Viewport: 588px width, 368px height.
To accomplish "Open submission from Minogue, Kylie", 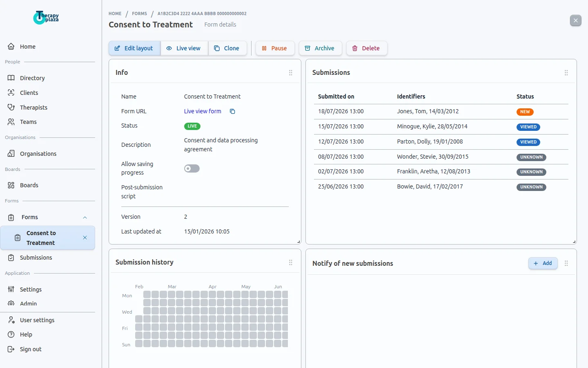I will [x=441, y=127].
